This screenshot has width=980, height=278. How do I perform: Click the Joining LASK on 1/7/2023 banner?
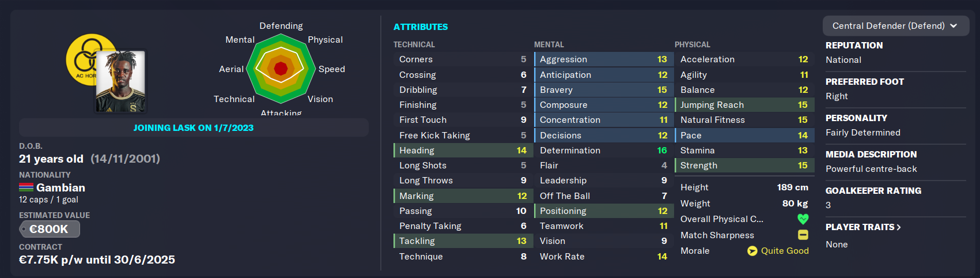194,127
